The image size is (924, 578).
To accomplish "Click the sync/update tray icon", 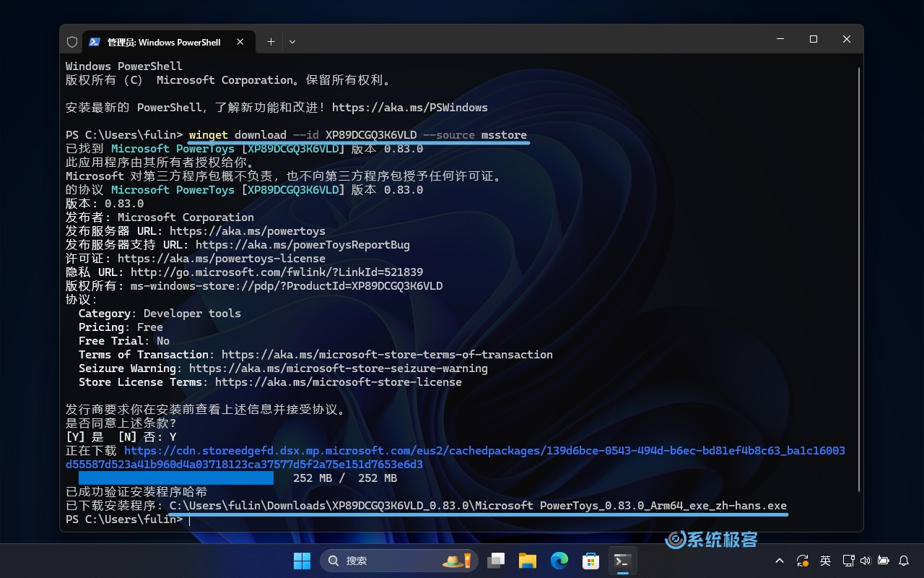I will tap(802, 561).
